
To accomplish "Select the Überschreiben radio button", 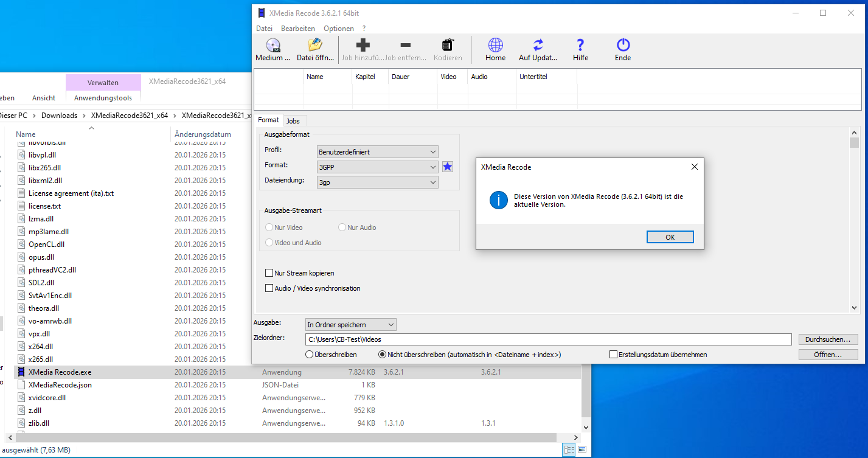I will [310, 354].
